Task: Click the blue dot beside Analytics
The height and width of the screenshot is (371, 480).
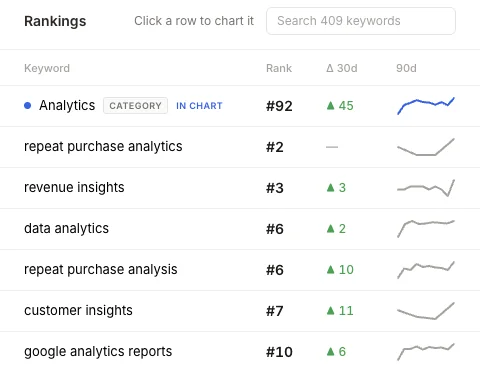Action: [x=28, y=106]
